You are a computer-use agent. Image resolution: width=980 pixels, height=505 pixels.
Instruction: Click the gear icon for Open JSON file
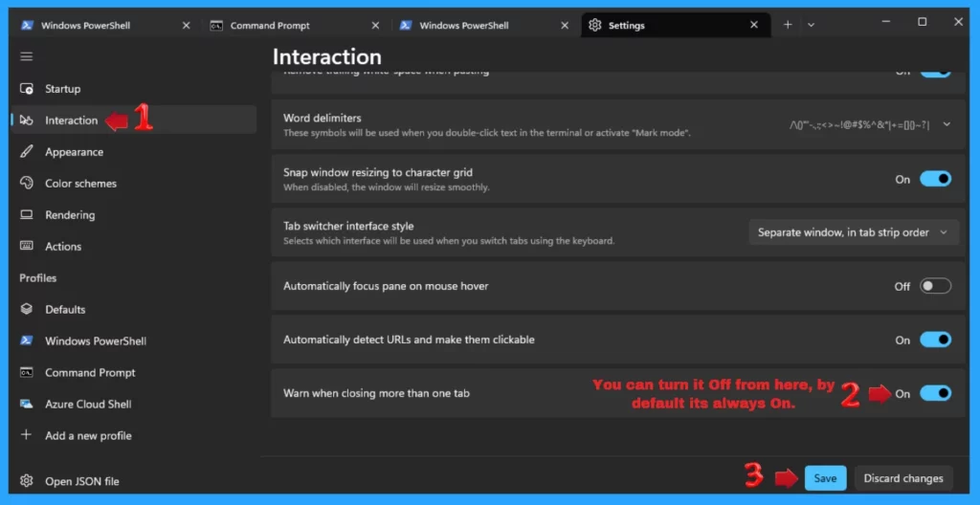point(26,481)
